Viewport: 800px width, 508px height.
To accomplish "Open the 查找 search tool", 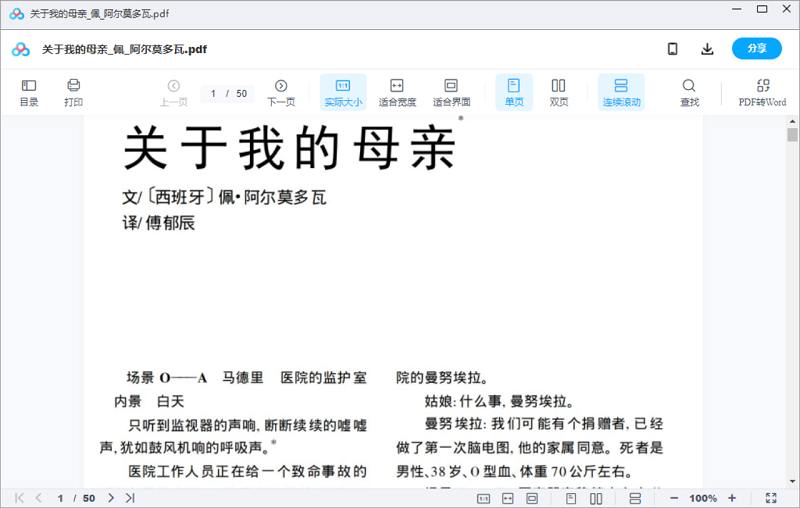I will tap(689, 92).
